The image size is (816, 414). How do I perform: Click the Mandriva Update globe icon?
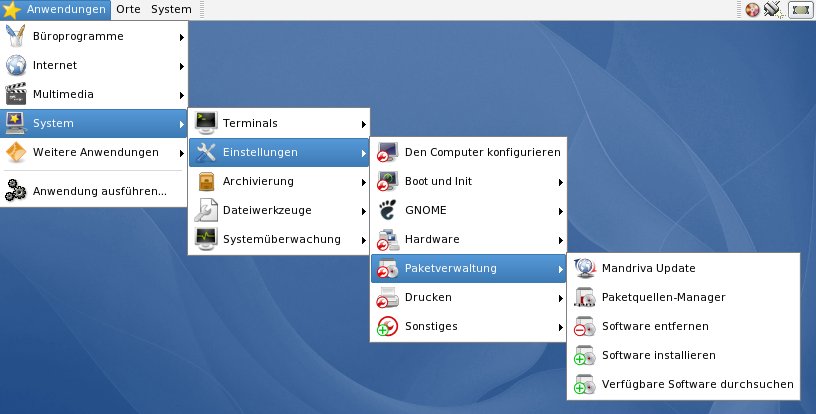pyautogui.click(x=585, y=268)
